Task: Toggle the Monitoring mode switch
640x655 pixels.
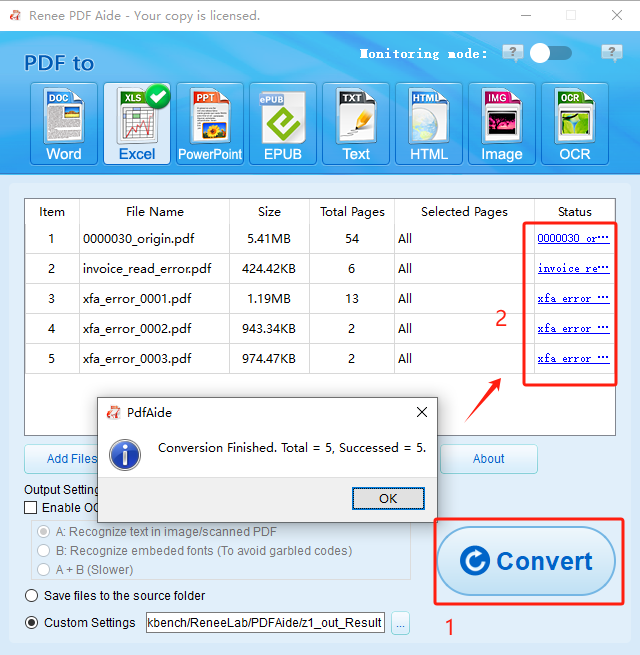Action: click(x=550, y=53)
